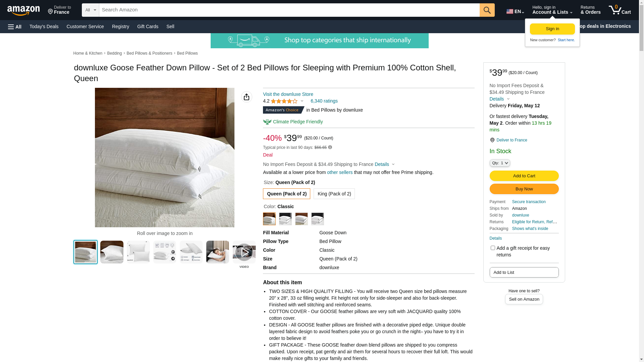Open the search category All dropdown

[91, 10]
